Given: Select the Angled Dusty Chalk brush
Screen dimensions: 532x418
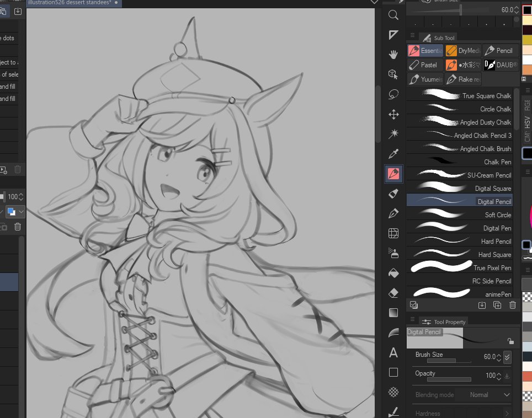Looking at the screenshot, I should (x=459, y=122).
